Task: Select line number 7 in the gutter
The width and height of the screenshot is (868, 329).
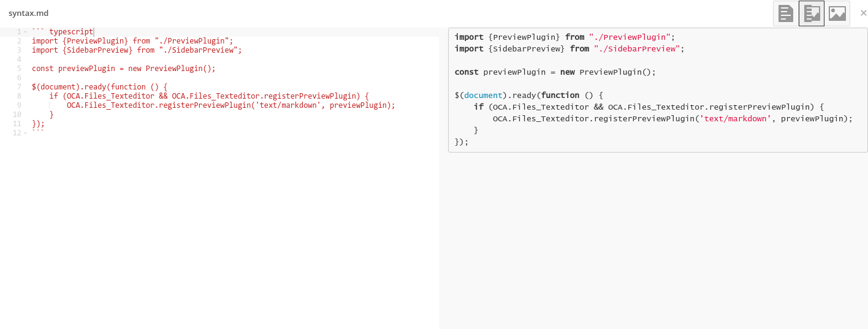Action: 19,87
